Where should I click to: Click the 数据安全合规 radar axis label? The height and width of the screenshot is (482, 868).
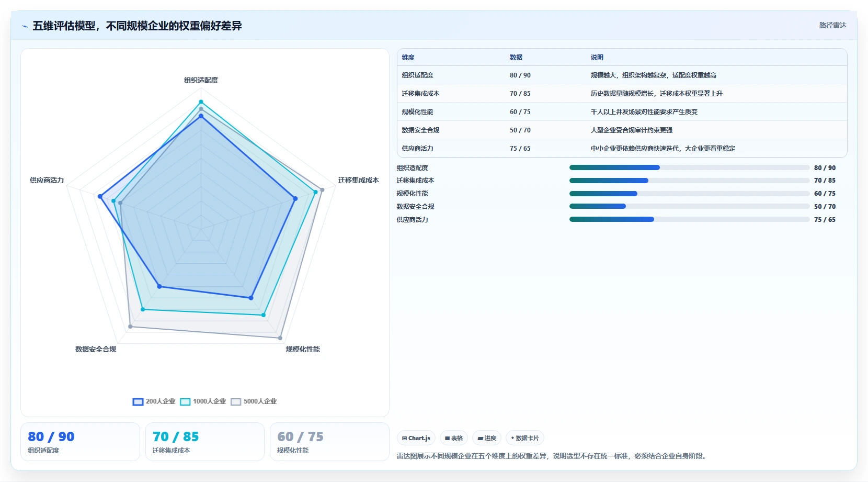96,349
